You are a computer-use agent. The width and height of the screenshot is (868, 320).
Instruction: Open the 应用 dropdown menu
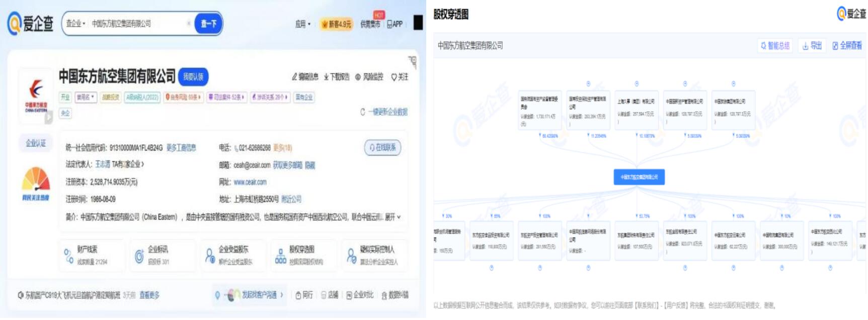tap(303, 24)
